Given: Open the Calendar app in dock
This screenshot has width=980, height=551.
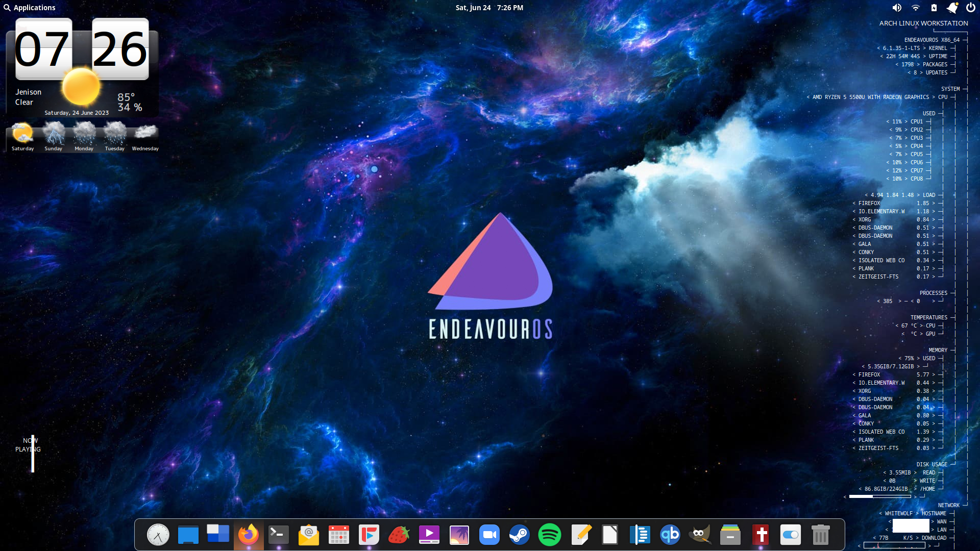Looking at the screenshot, I should click(339, 535).
